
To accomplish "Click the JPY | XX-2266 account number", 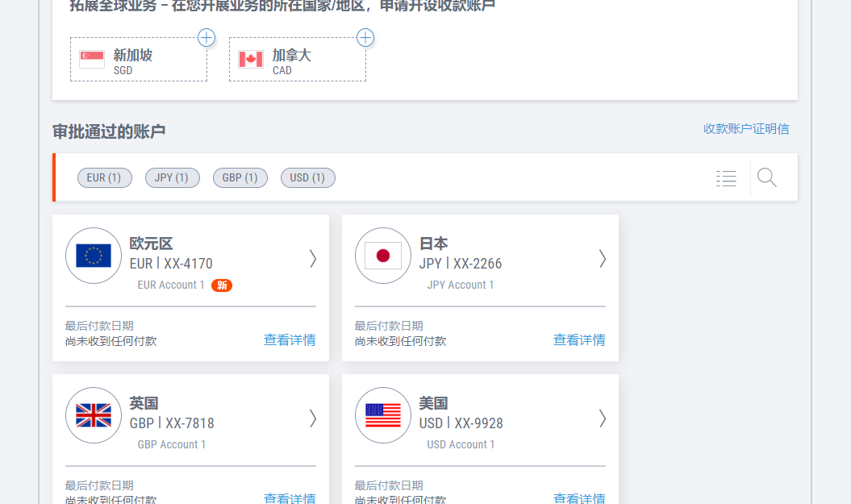I will (461, 264).
